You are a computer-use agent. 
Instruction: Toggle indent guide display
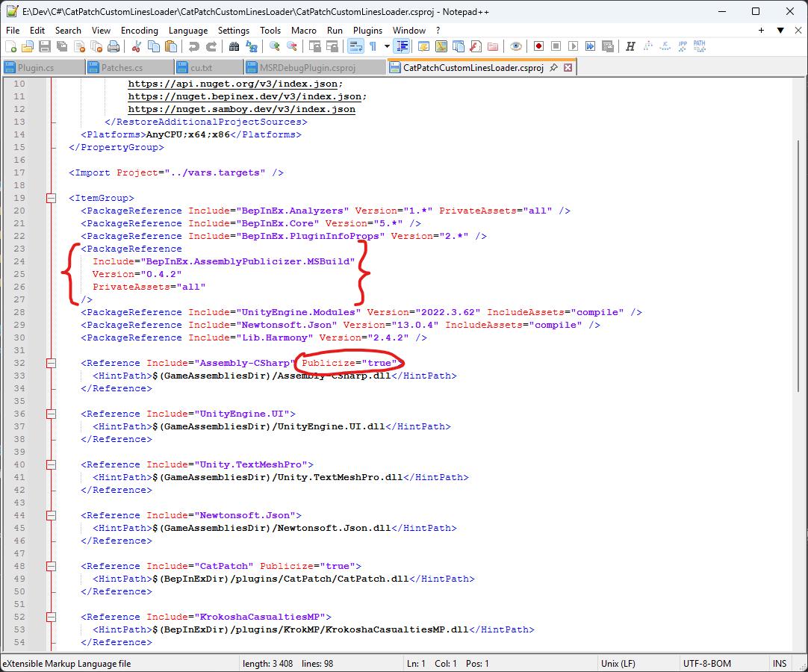[x=402, y=46]
